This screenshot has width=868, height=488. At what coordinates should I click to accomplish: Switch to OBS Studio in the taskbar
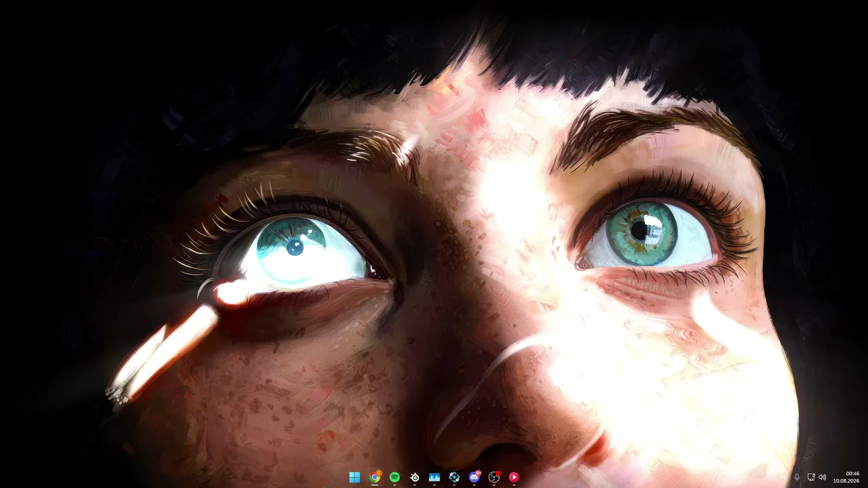(x=494, y=477)
